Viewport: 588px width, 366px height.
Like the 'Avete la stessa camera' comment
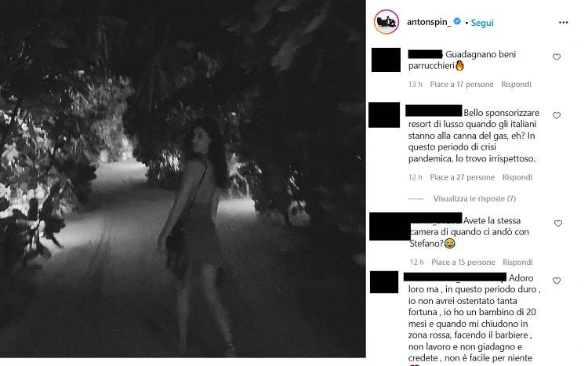pos(558,223)
